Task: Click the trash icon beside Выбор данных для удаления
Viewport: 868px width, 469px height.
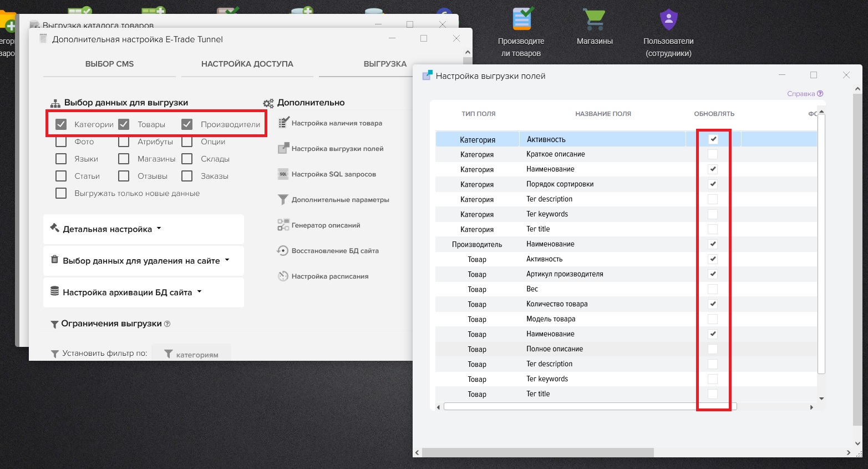Action: click(54, 260)
